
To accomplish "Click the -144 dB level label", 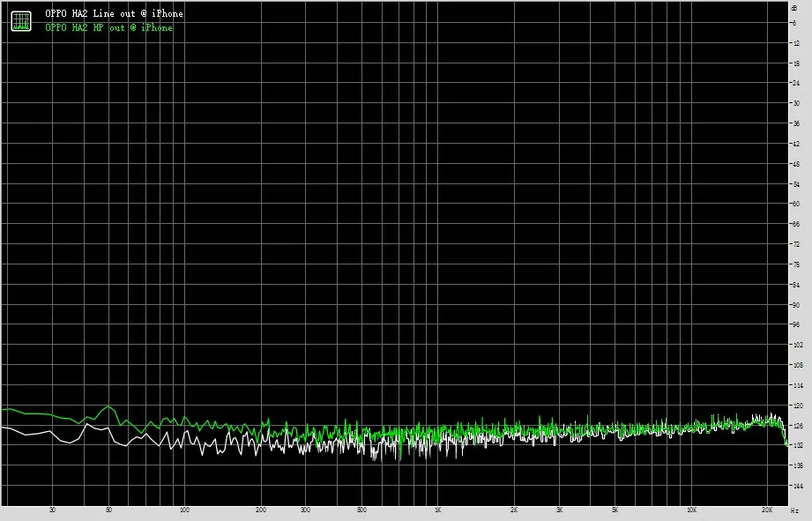I will 796,486.
